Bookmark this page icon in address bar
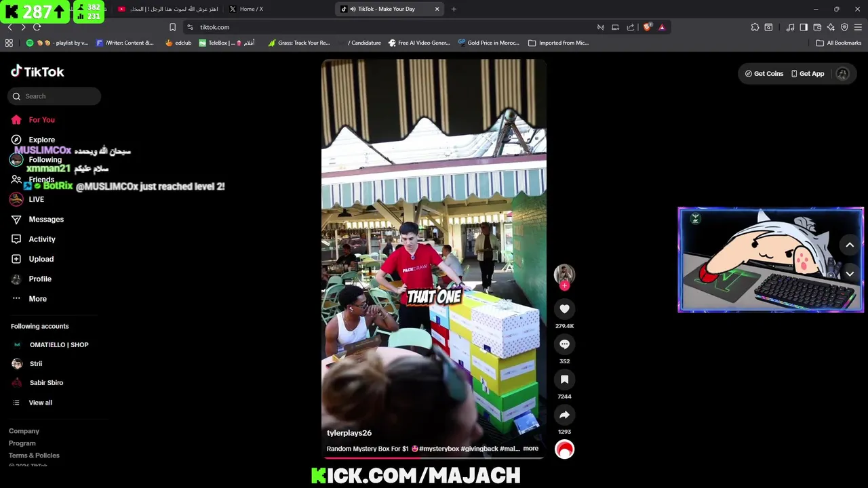This screenshot has height=488, width=868. (x=172, y=27)
